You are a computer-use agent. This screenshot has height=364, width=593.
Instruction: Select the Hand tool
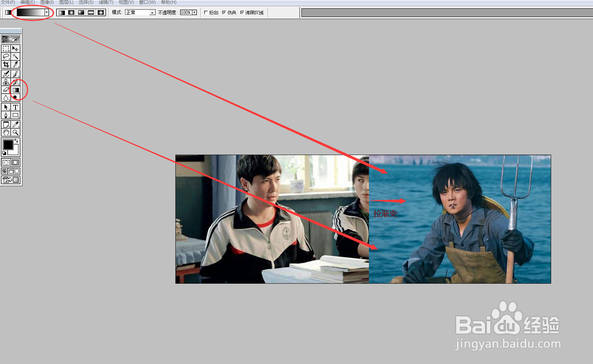6,132
